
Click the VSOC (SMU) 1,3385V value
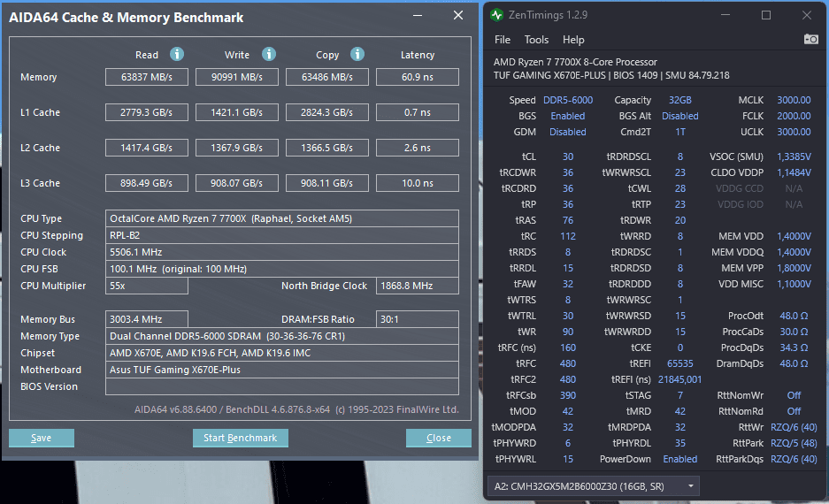pos(794,157)
